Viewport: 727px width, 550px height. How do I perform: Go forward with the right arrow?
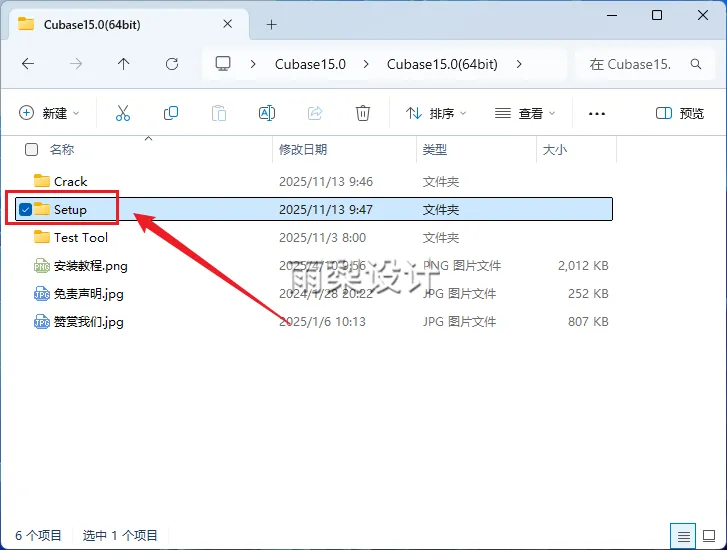coord(76,64)
